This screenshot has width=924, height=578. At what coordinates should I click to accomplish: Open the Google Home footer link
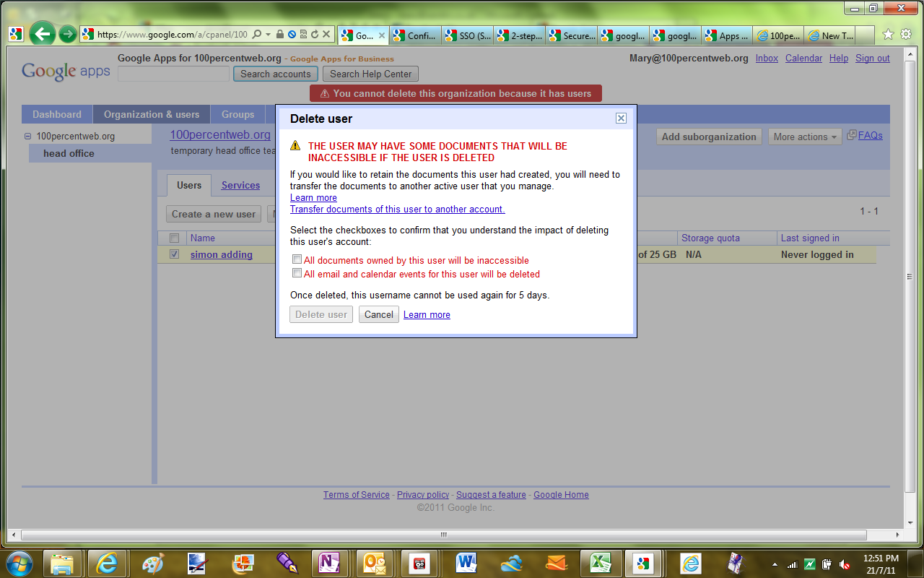pos(561,495)
